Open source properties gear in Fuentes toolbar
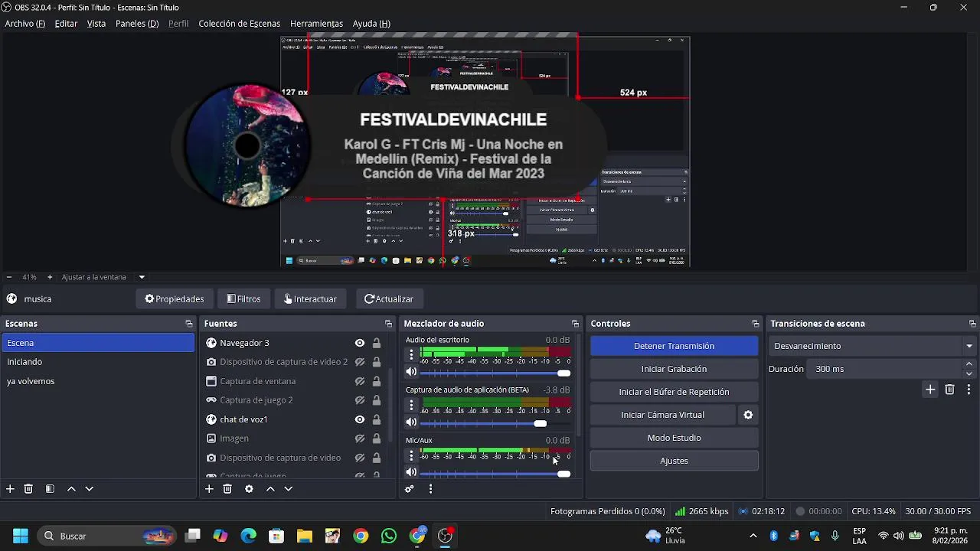The image size is (980, 551). (x=249, y=489)
